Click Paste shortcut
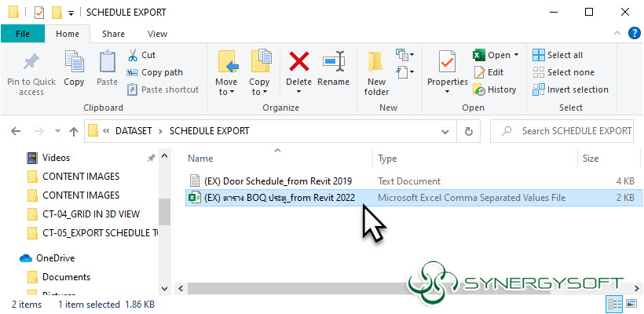The image size is (644, 314). click(163, 89)
